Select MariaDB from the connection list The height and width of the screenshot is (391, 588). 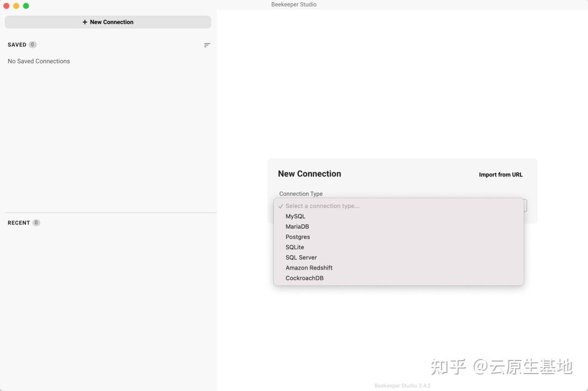[x=297, y=227]
